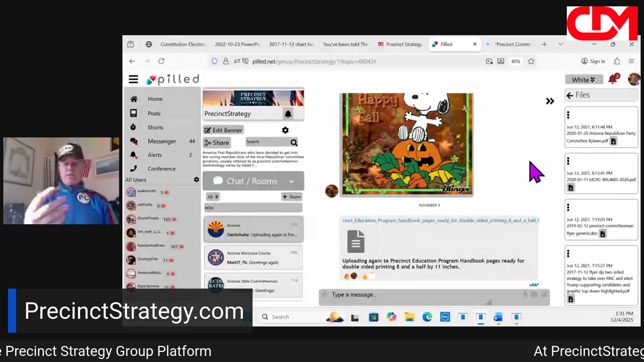The image size is (644, 362).
Task: Toggle eye icon next to xdrfirefly
Action: pos(164,206)
